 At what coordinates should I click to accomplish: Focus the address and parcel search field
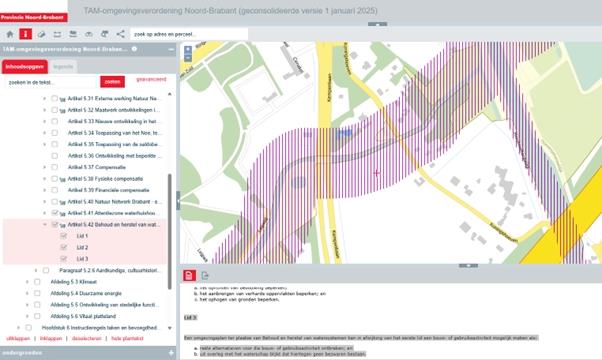click(x=189, y=34)
